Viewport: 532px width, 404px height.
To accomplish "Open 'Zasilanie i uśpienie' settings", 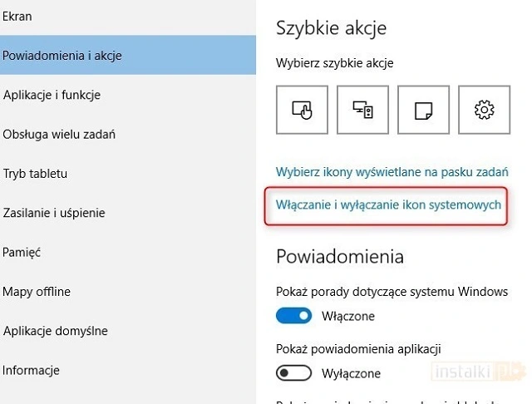I will tap(54, 213).
